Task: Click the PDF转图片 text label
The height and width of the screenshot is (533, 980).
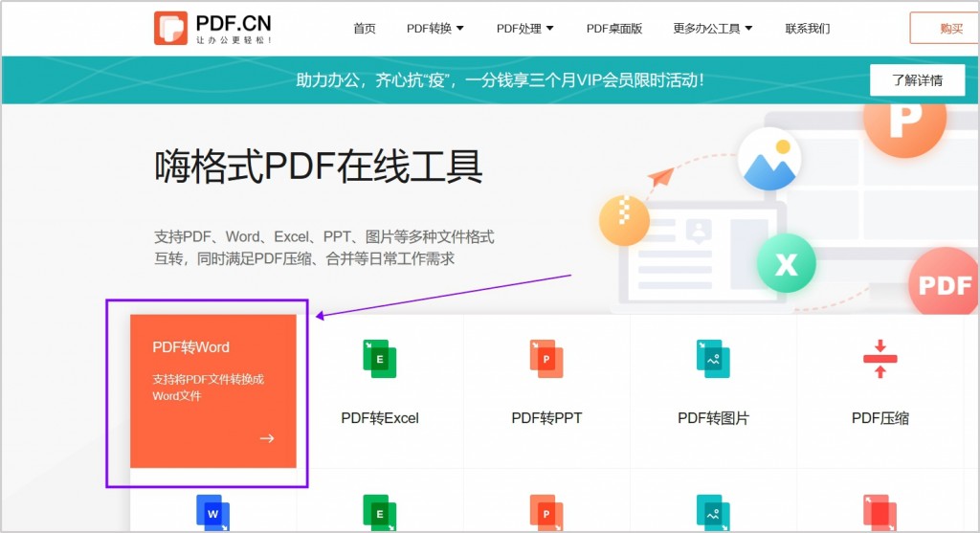Action: click(x=713, y=418)
